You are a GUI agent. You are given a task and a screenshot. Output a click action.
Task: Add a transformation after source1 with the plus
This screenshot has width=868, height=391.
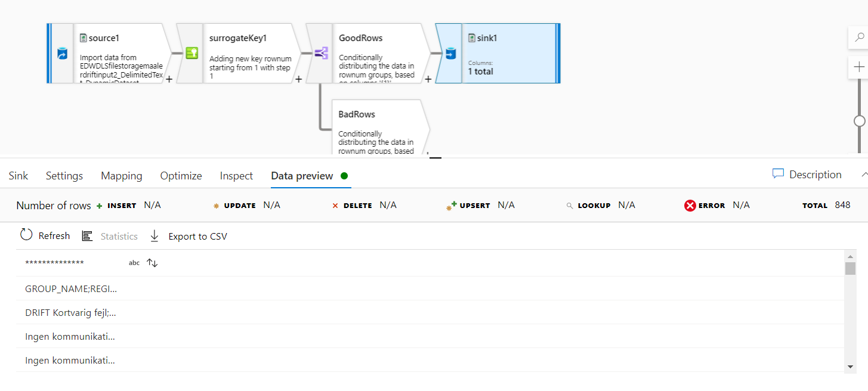(169, 78)
